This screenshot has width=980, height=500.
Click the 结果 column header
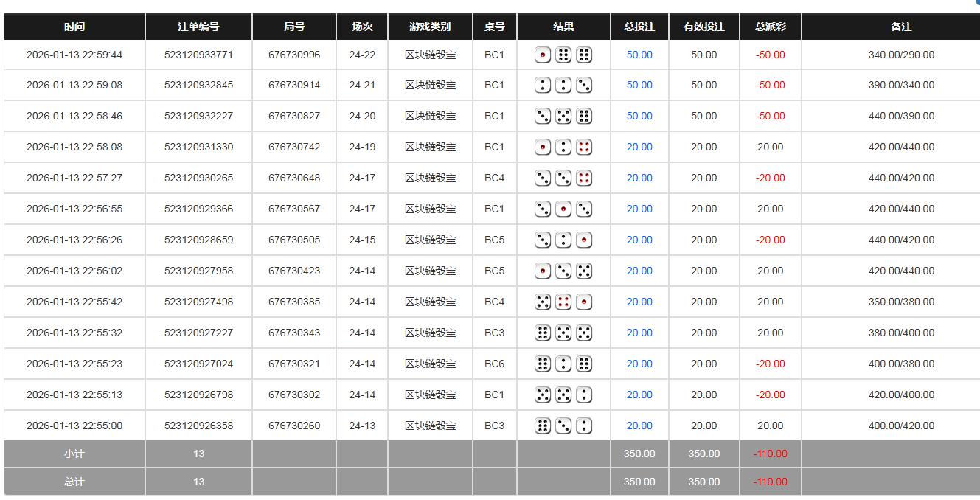pos(563,27)
